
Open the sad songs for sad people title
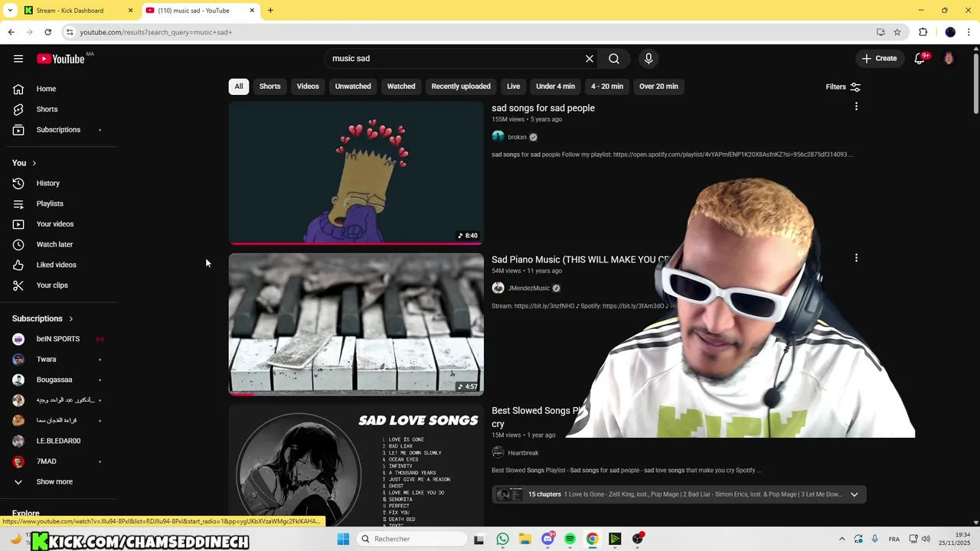[x=543, y=108]
